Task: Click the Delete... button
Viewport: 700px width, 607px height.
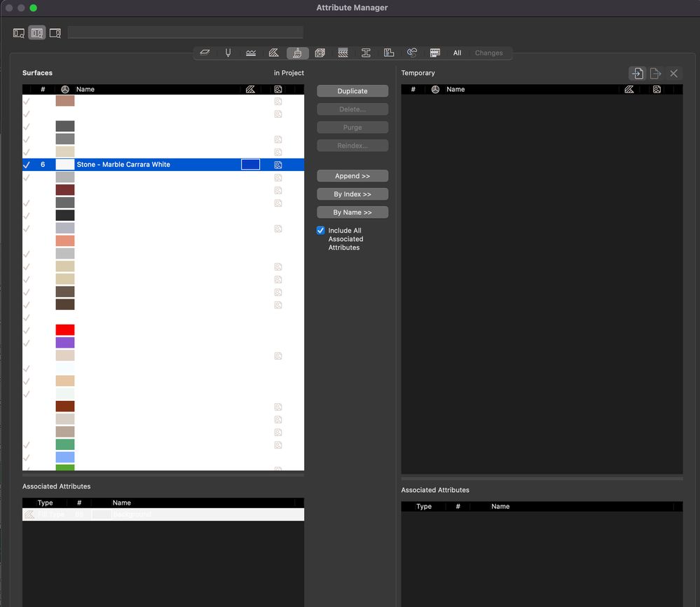Action: pyautogui.click(x=352, y=109)
